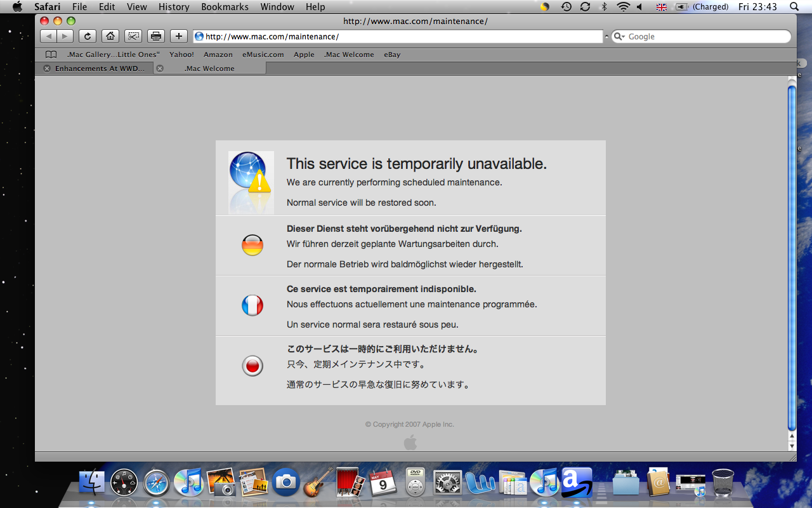Open the Amazon bookmark in the bookmarks bar
This screenshot has height=508, width=812.
tap(218, 55)
